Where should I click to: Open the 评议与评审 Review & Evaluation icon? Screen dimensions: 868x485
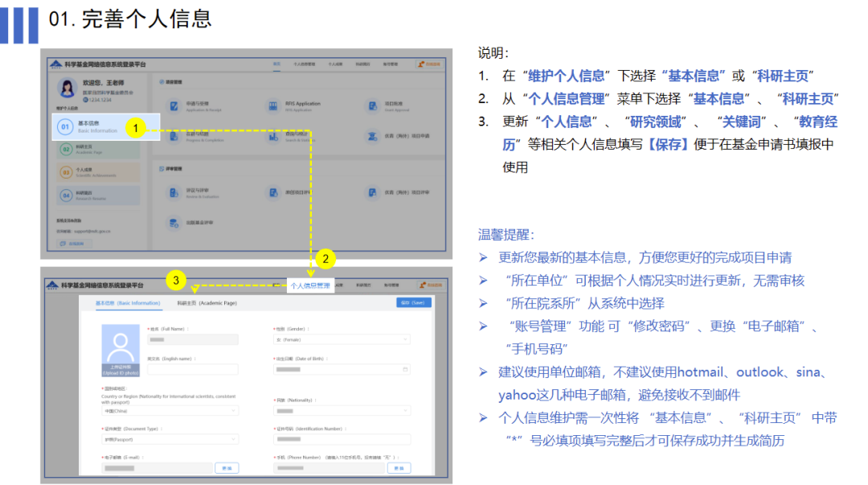tap(174, 192)
